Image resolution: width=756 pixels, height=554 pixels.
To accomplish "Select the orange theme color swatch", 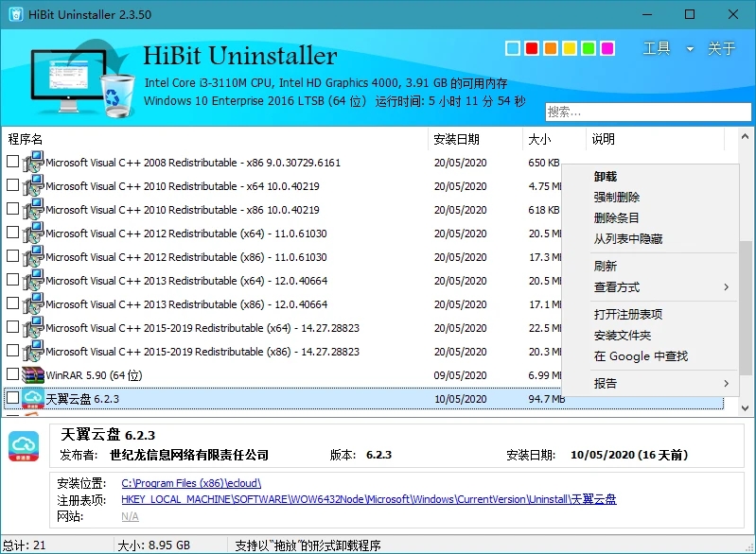I will point(550,48).
